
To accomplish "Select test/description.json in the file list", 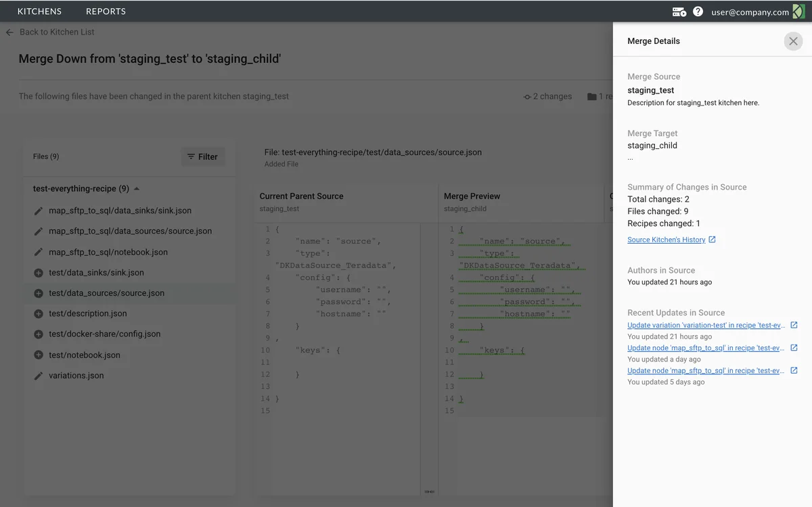I will click(x=88, y=313).
